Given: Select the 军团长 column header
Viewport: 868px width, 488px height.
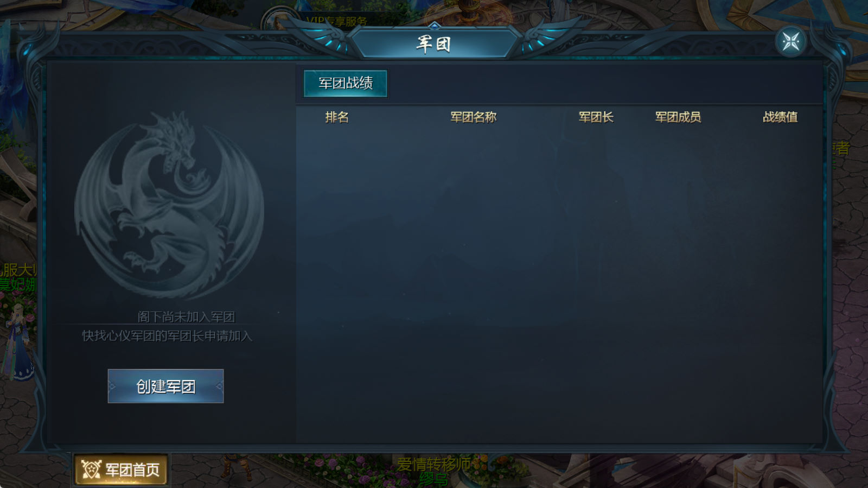Looking at the screenshot, I should (596, 117).
